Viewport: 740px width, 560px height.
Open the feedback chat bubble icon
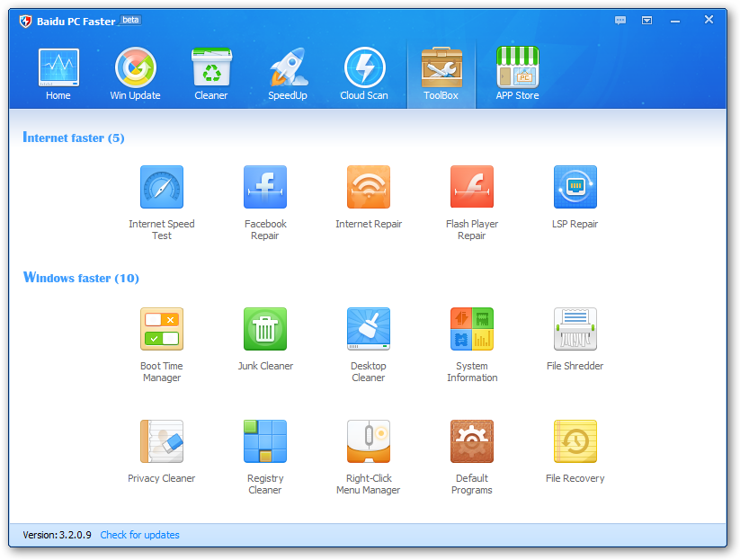(x=620, y=21)
